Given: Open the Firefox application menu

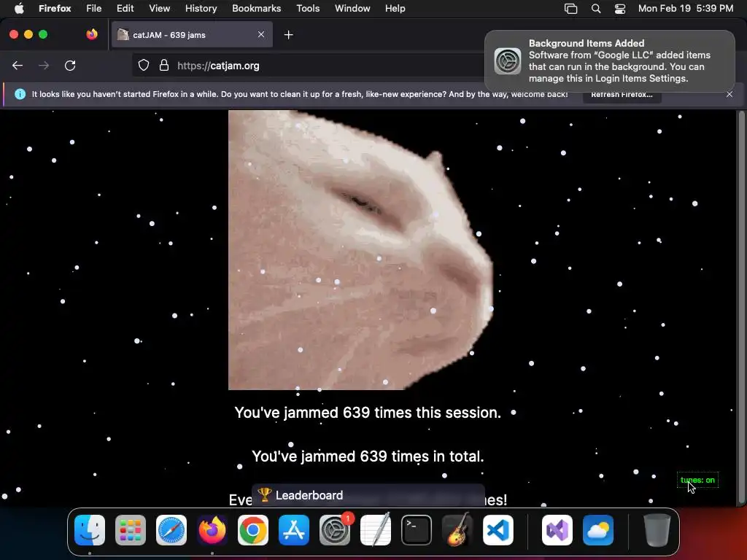Looking at the screenshot, I should 55,9.
